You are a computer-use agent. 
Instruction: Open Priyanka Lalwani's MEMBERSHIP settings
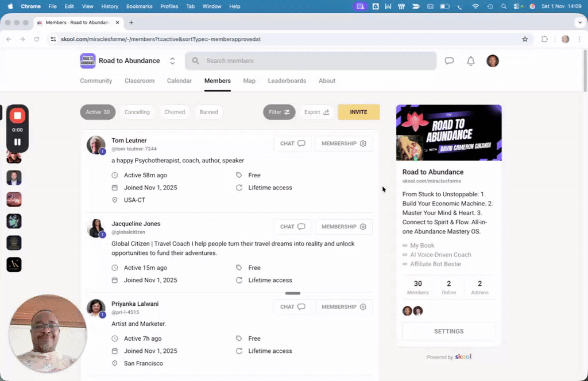(344, 307)
